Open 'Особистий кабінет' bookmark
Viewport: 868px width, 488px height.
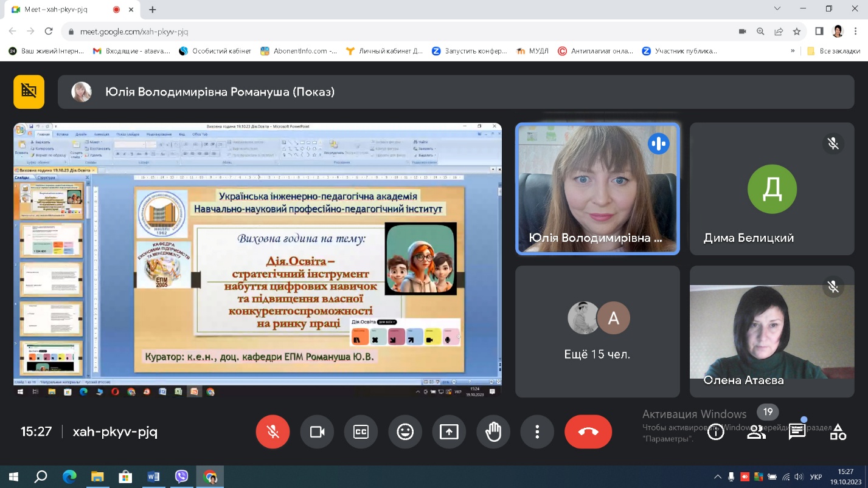(x=215, y=51)
